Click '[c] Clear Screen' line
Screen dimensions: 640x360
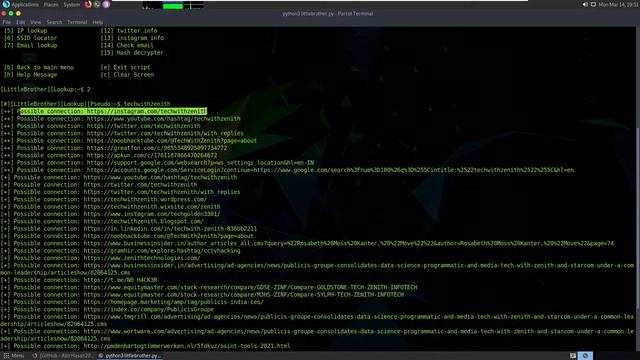tap(127, 75)
